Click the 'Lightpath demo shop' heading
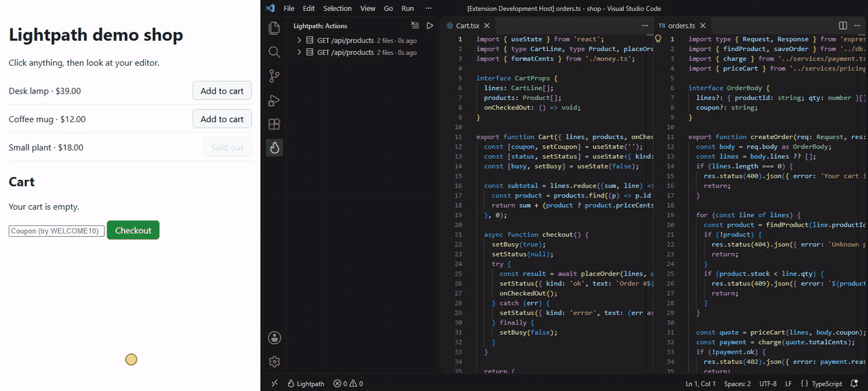The height and width of the screenshot is (391, 868). (96, 35)
